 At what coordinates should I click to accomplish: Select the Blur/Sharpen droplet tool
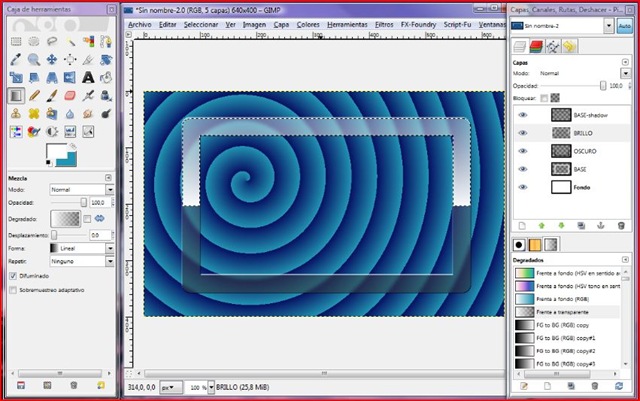click(70, 114)
